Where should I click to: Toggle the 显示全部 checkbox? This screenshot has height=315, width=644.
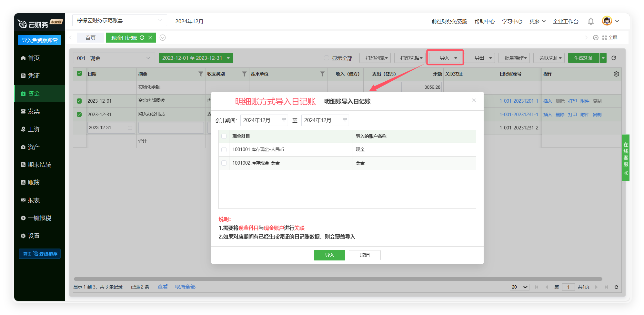click(x=327, y=58)
